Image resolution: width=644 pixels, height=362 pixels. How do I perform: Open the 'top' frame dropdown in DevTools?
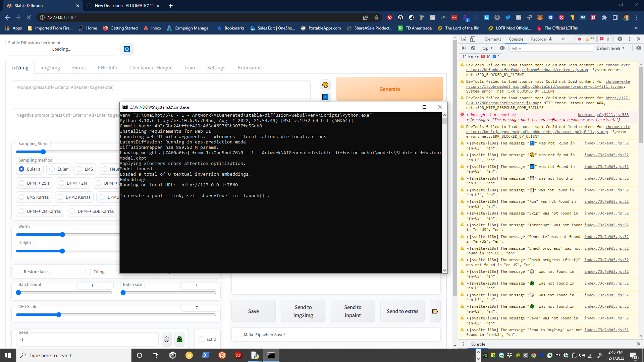tap(487, 48)
